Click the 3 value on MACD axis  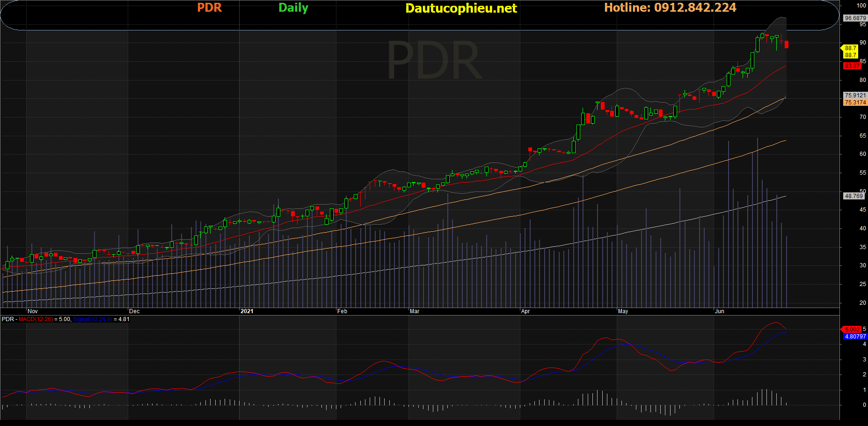[864, 360]
